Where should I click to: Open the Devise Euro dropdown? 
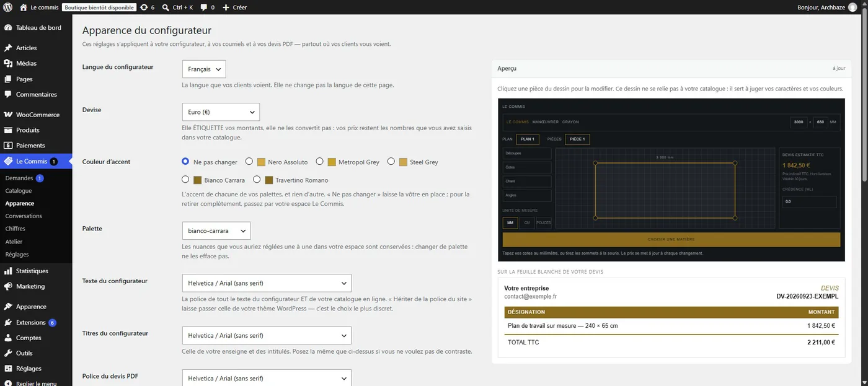[x=221, y=112]
